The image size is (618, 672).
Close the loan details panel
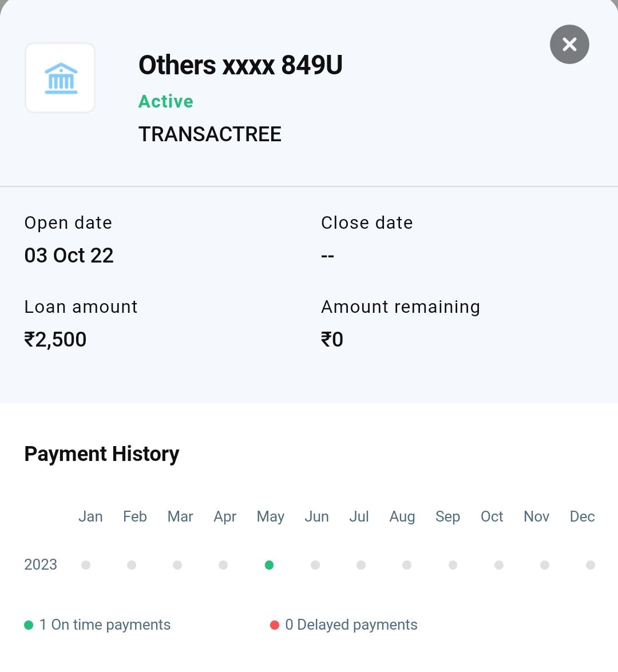point(569,45)
